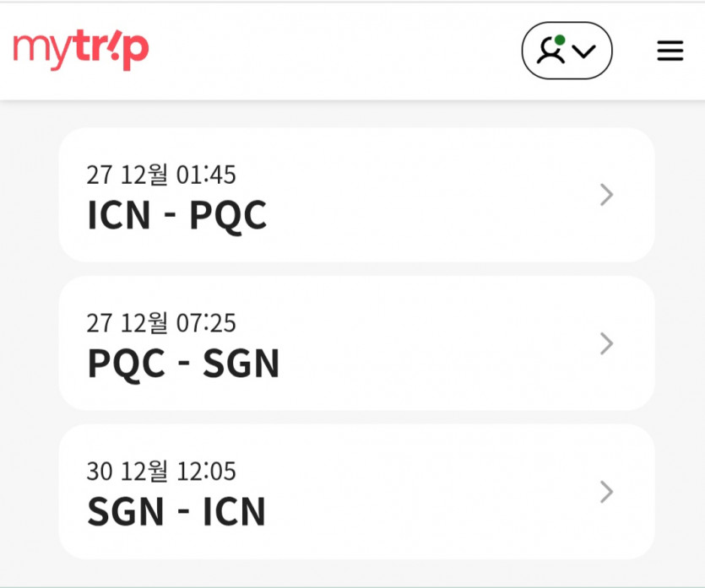Click the green online status dot

tap(560, 40)
